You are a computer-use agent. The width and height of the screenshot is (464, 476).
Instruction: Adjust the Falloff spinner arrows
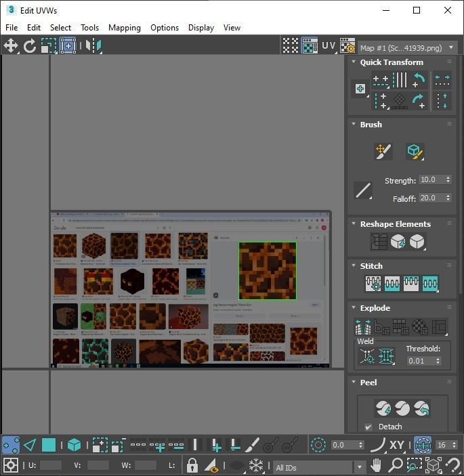click(x=448, y=198)
